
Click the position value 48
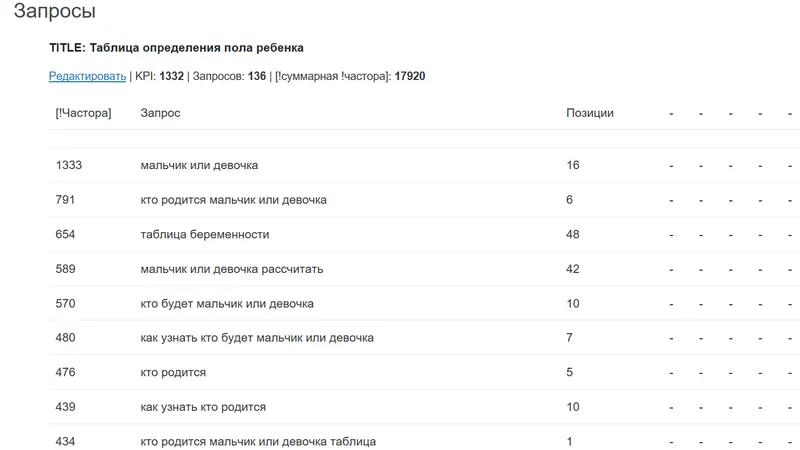coord(573,234)
